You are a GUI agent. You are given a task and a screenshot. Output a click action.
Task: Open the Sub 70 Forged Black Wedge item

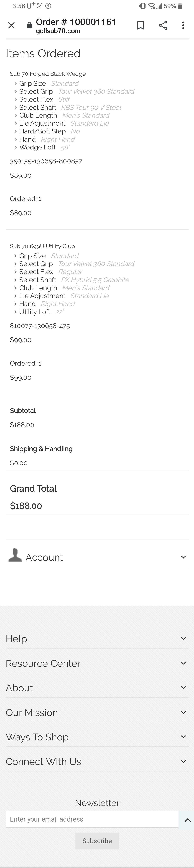48,74
